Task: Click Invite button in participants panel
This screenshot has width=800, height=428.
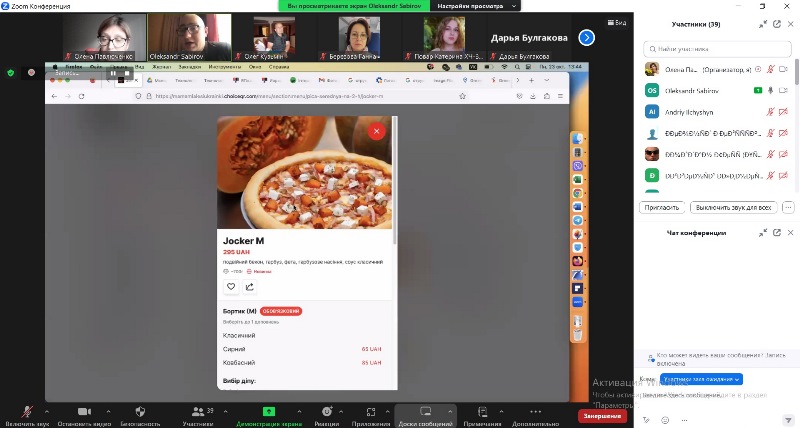Action: [x=662, y=208]
